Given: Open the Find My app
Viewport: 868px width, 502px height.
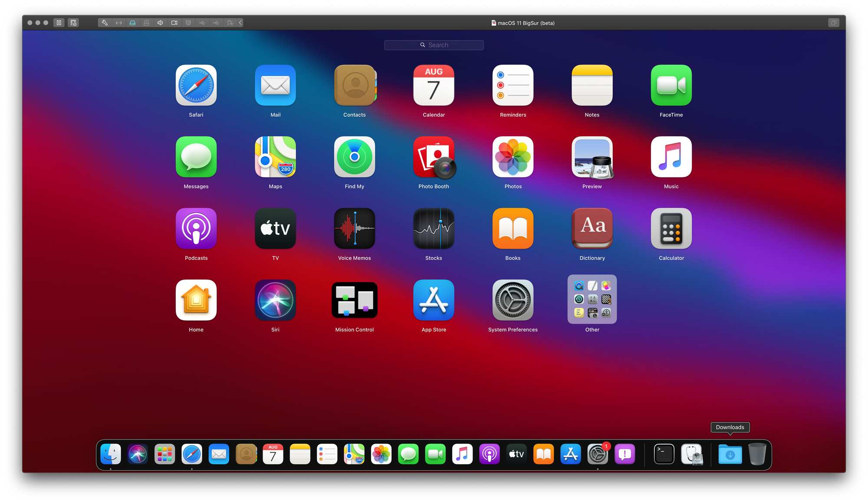Looking at the screenshot, I should (x=355, y=157).
